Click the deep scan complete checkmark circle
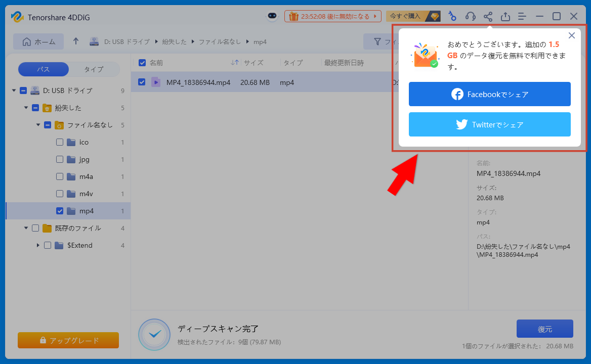Image resolution: width=591 pixels, height=364 pixels. click(x=154, y=335)
